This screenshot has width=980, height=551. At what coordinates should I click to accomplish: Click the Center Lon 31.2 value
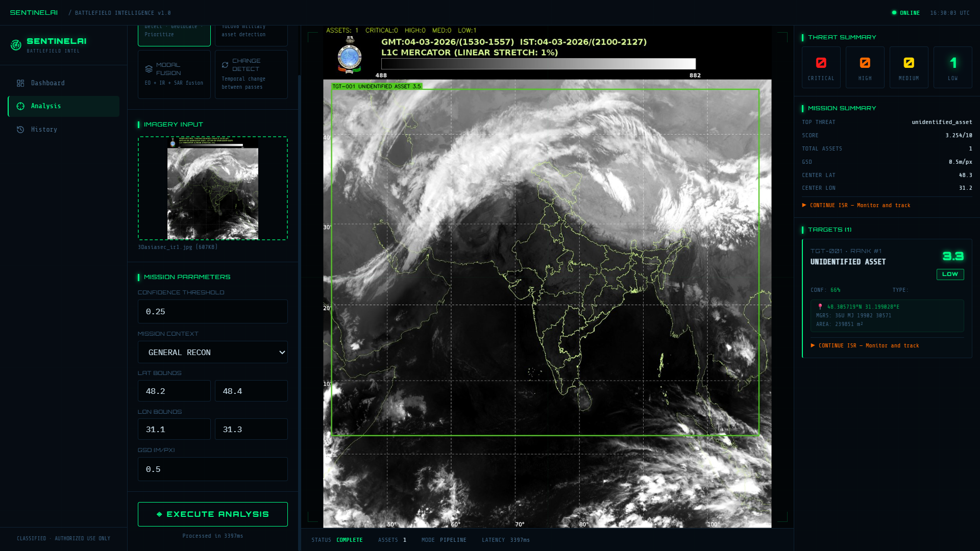(x=965, y=188)
